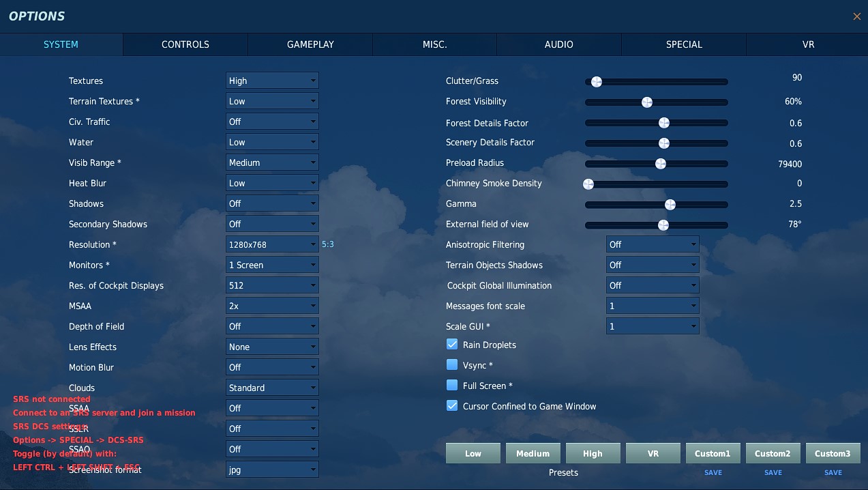Click the 5:3 aspect ratio label
The width and height of the screenshot is (868, 490).
click(328, 244)
